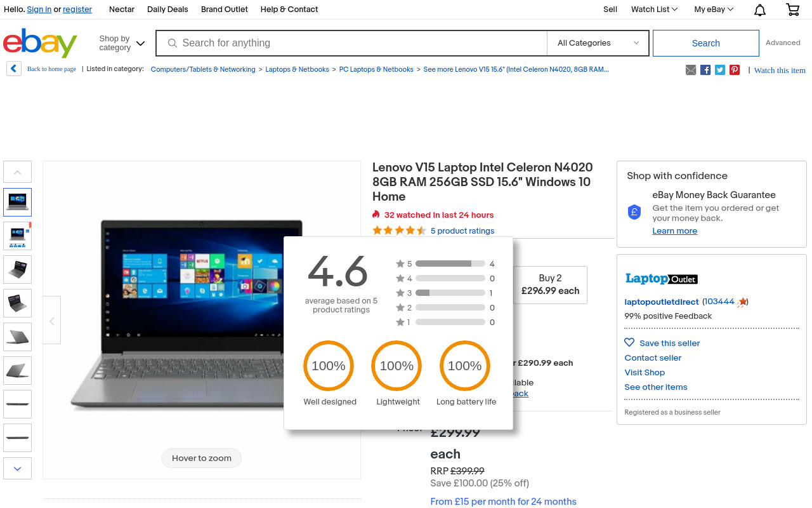Click Watch this item link
812x508 pixels.
click(x=780, y=70)
